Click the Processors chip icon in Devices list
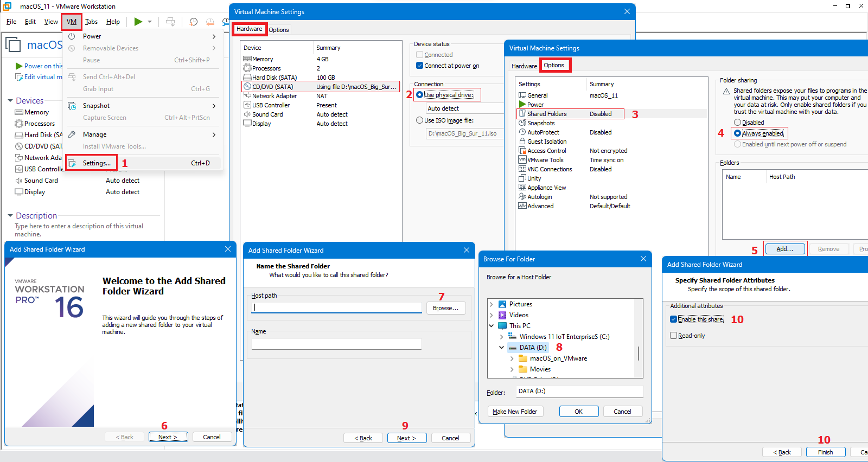 tap(19, 124)
